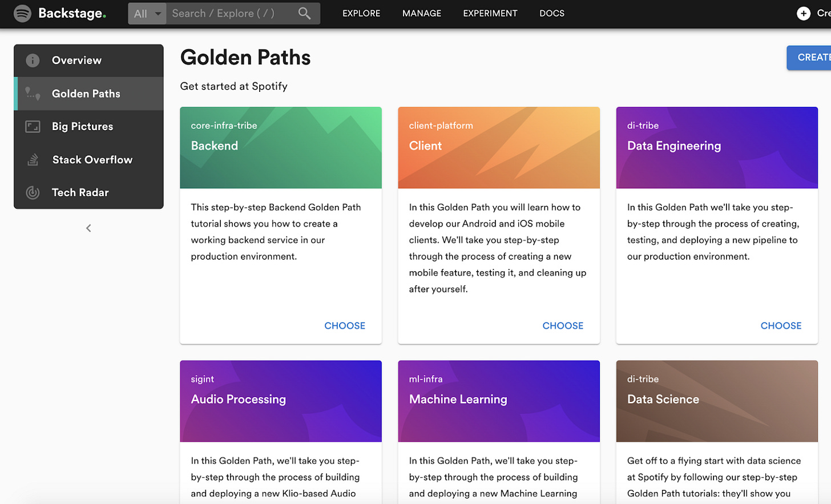This screenshot has width=831, height=504.
Task: Choose the Data Engineering golden path
Action: 781,326
